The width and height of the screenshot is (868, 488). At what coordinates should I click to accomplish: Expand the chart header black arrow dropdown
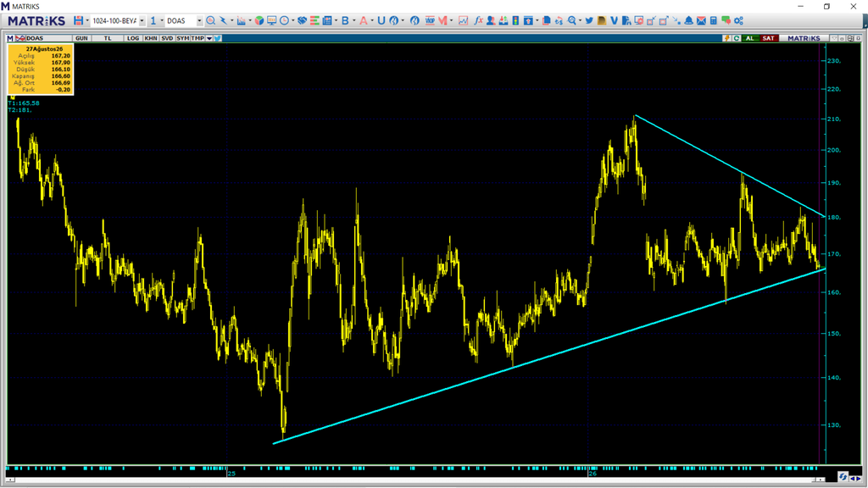point(209,38)
